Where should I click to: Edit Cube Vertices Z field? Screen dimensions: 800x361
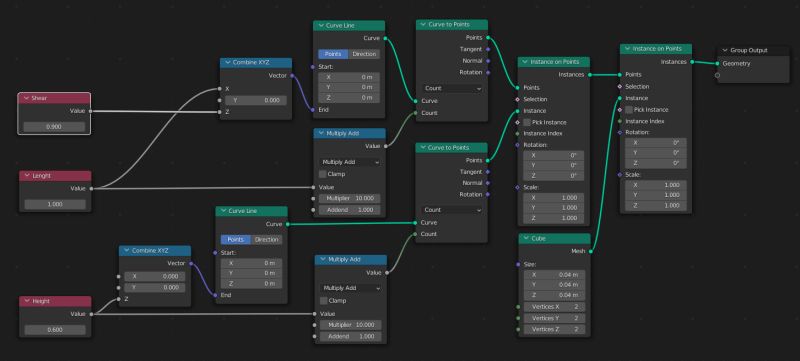pyautogui.click(x=555, y=329)
